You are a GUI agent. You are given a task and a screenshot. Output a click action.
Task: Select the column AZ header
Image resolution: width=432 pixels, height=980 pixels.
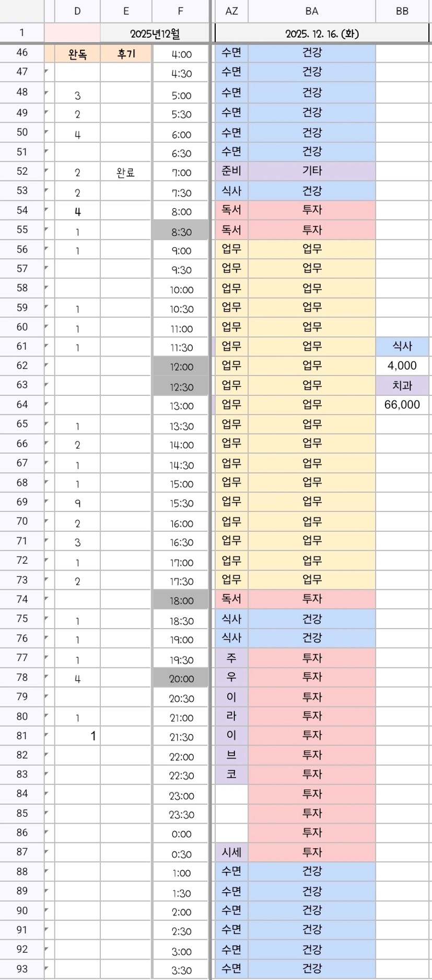pos(231,11)
